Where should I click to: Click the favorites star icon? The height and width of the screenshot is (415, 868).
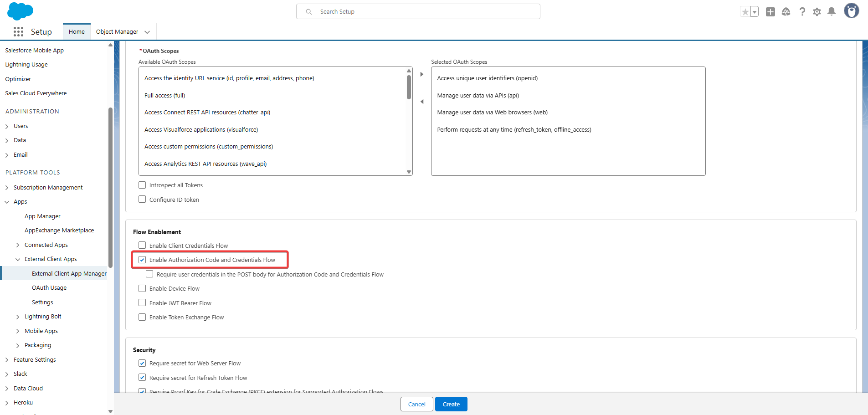pos(745,12)
